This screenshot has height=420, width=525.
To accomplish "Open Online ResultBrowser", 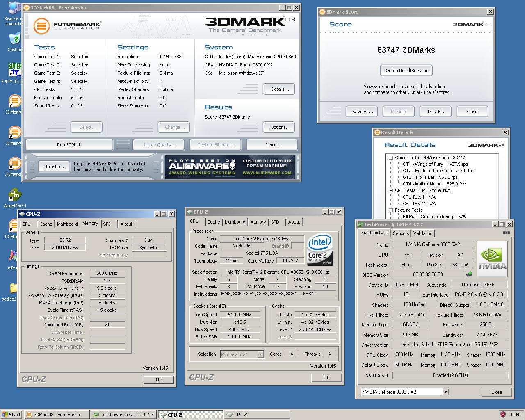I will point(406,71).
